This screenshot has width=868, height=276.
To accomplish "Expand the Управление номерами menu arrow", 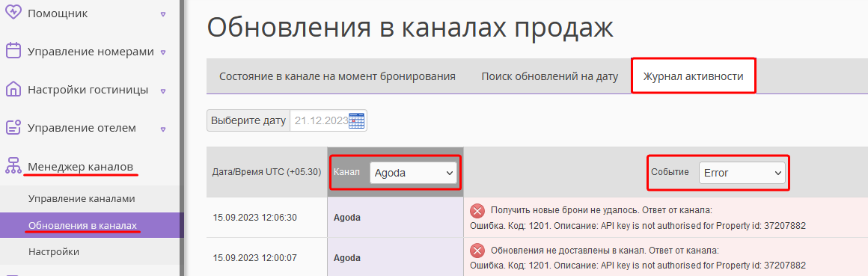I will tap(163, 52).
